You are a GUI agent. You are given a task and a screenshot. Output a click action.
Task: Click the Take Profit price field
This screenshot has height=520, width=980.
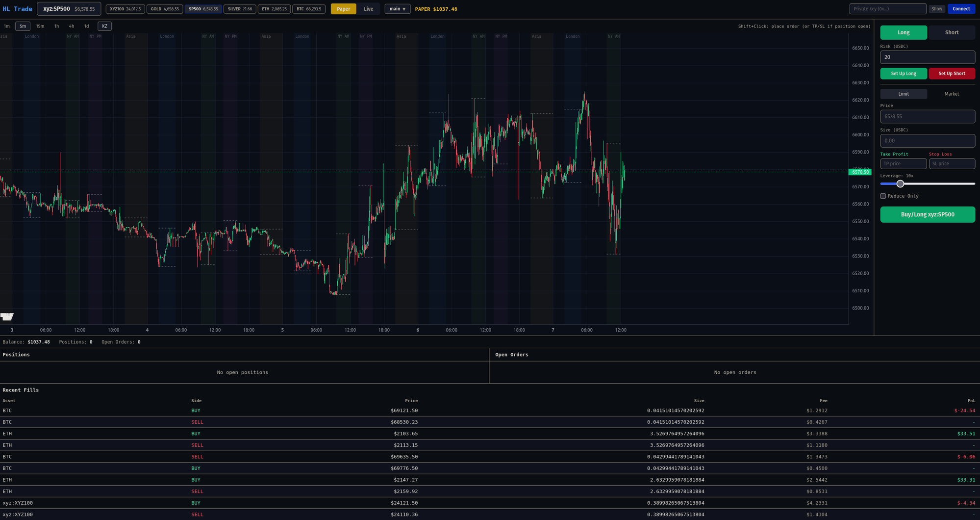point(903,164)
